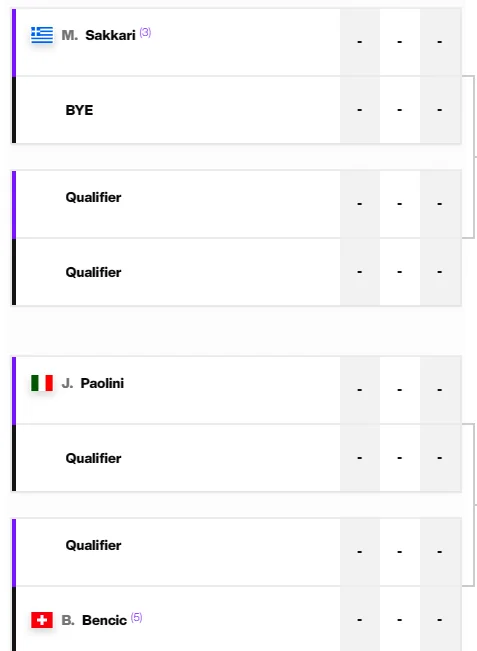Click Paolini's second set score cell

click(400, 390)
